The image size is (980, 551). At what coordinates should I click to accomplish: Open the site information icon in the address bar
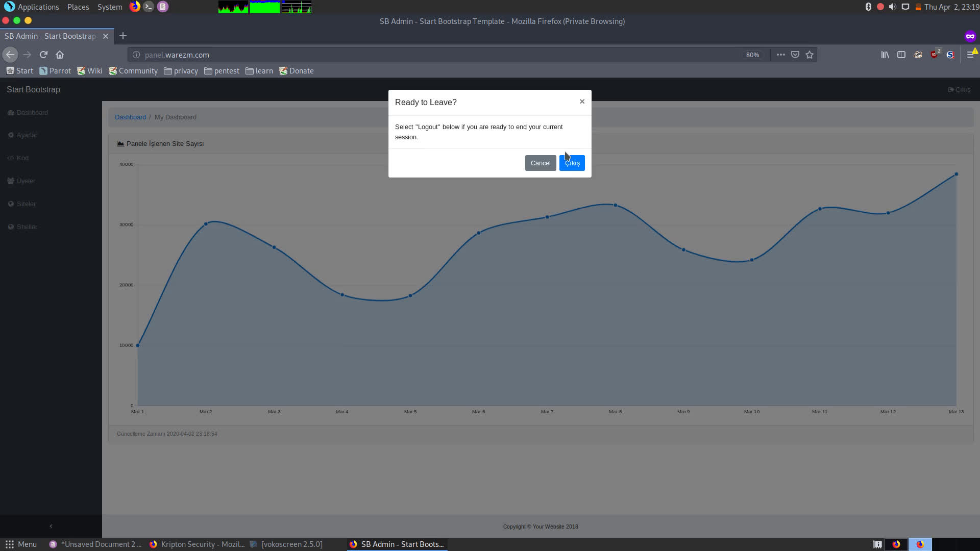136,55
